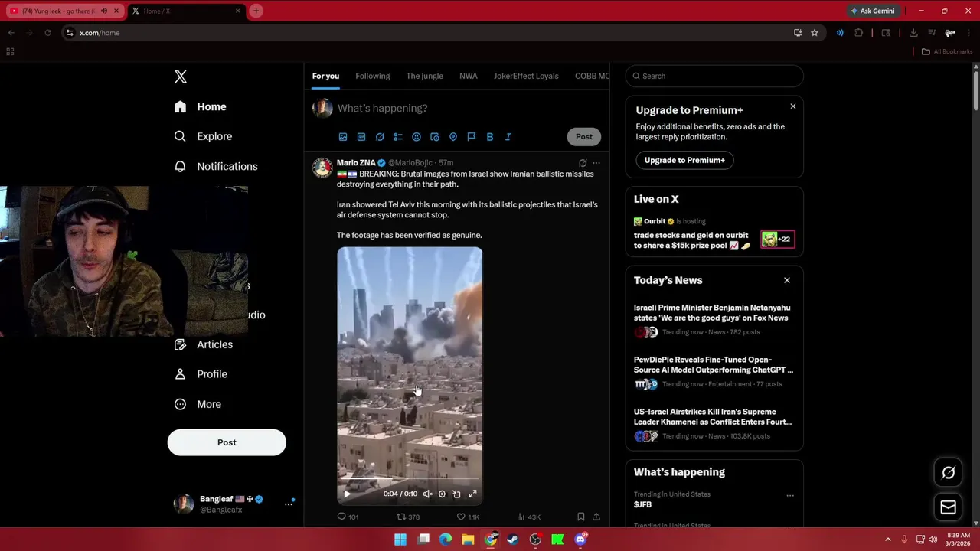Click the Upgrade to Premium+ button

[684, 160]
